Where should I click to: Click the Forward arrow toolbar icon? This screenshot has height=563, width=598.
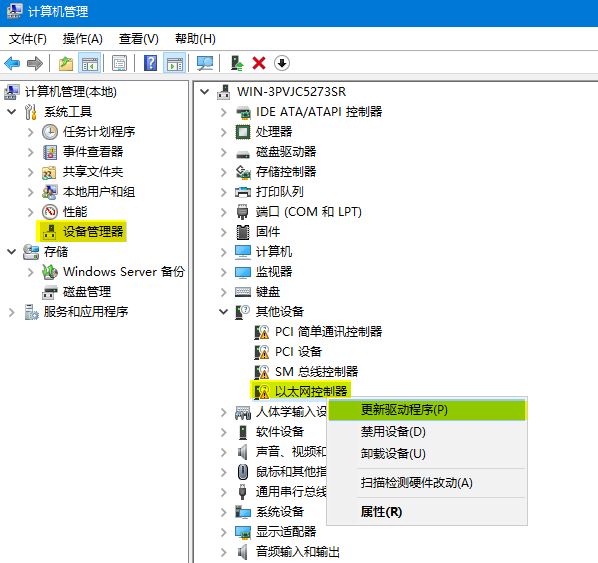35,63
